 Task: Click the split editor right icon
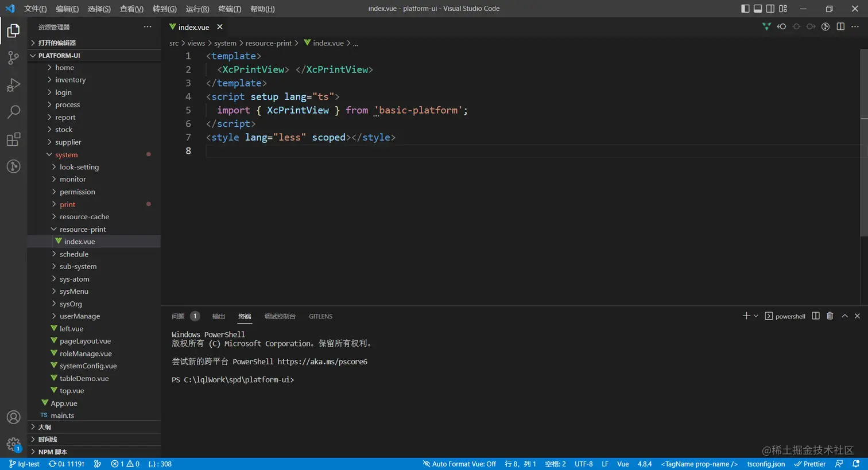click(840, 26)
